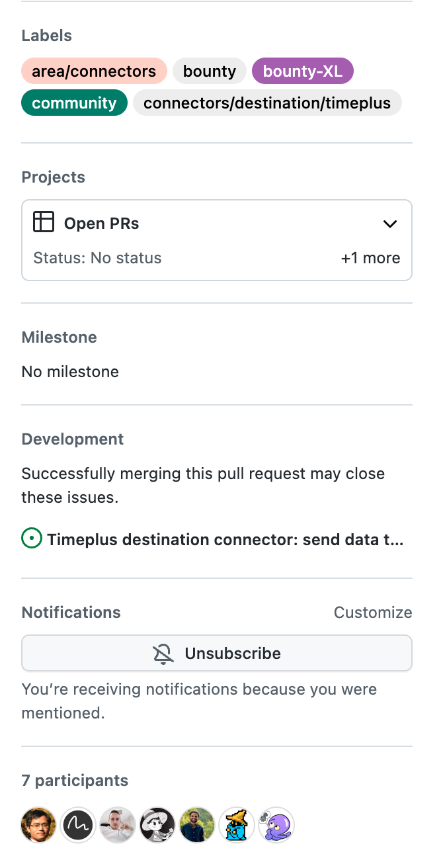Open the Open PRs project name
Viewport: 443px width, 868px height.
click(x=102, y=224)
